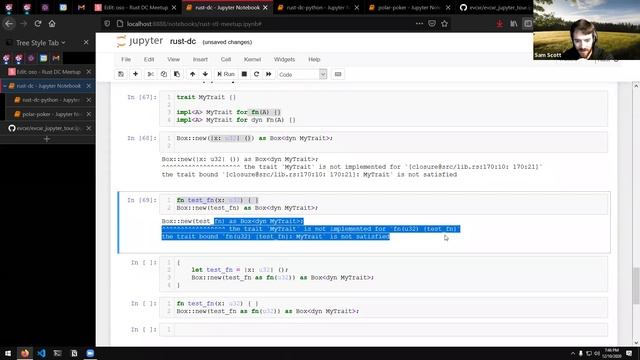The width and height of the screenshot is (640, 360).
Task: Interrupt the kernel with the stop icon
Action: (x=244, y=74)
